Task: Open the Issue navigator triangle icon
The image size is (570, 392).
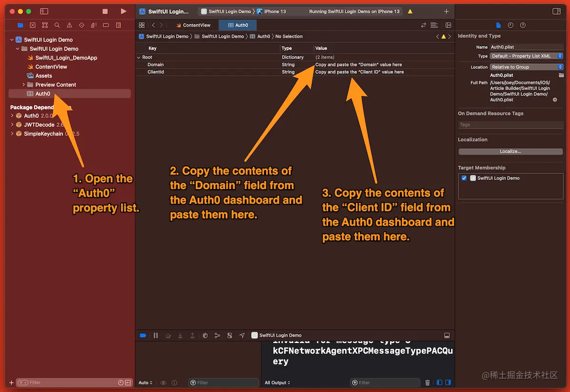Action: pyautogui.click(x=69, y=25)
